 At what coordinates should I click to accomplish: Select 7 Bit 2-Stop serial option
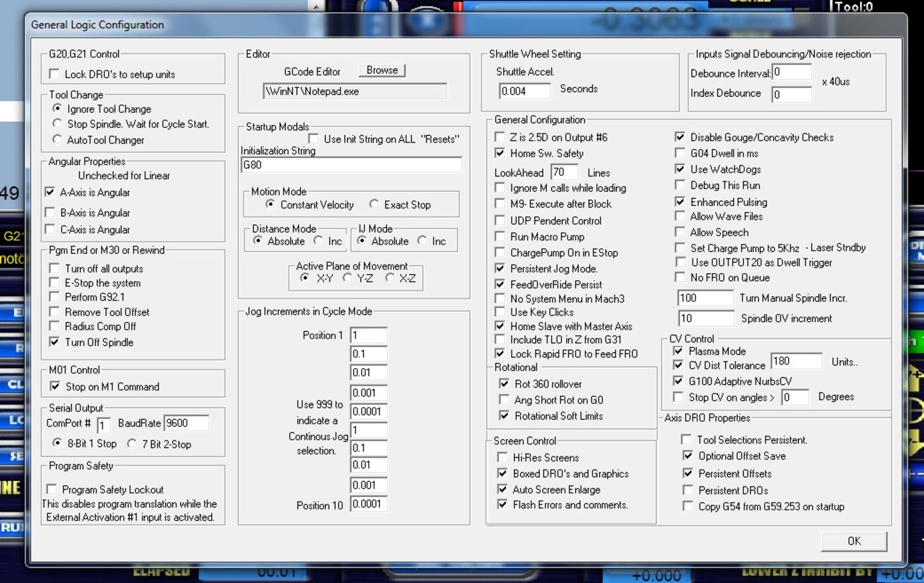tap(132, 443)
